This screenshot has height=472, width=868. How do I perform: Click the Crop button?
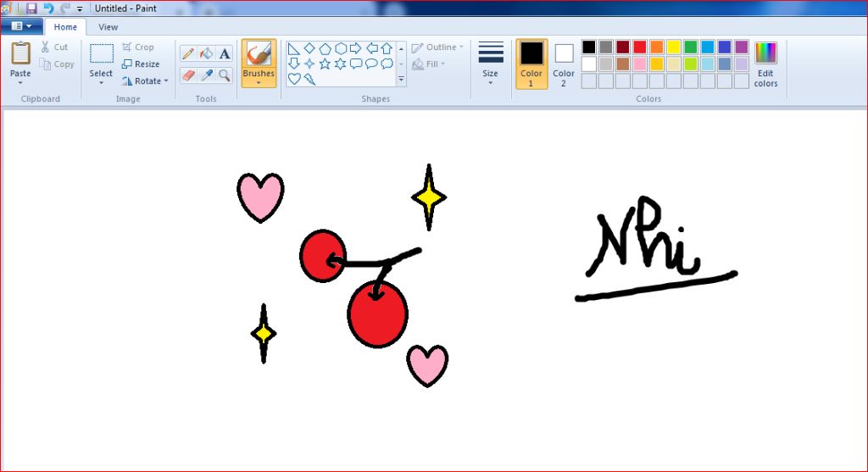pos(138,47)
